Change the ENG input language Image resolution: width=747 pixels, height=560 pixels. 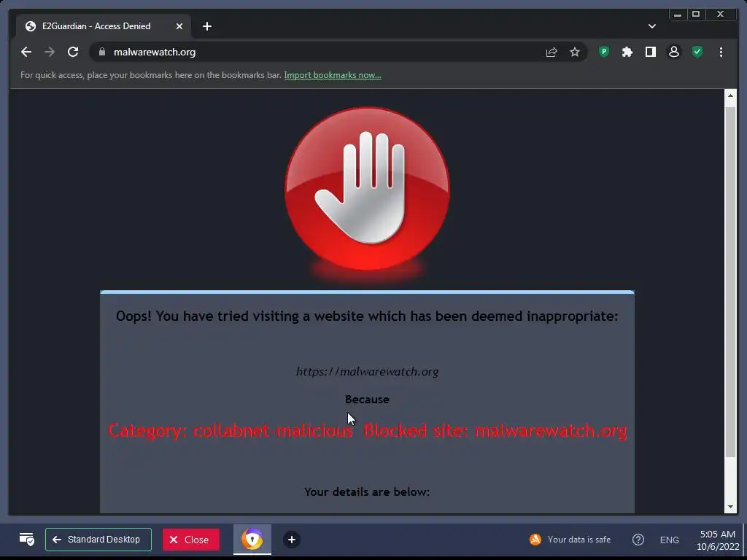point(670,540)
